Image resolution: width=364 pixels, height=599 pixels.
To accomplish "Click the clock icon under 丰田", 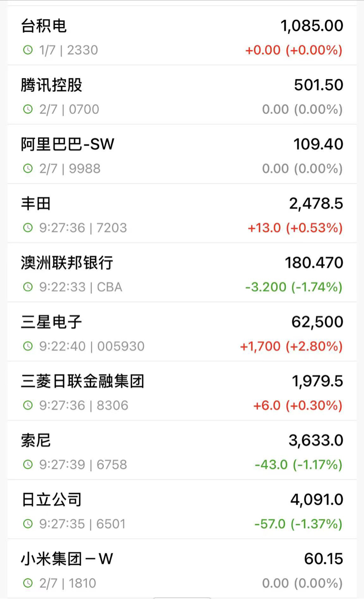I will click(28, 228).
